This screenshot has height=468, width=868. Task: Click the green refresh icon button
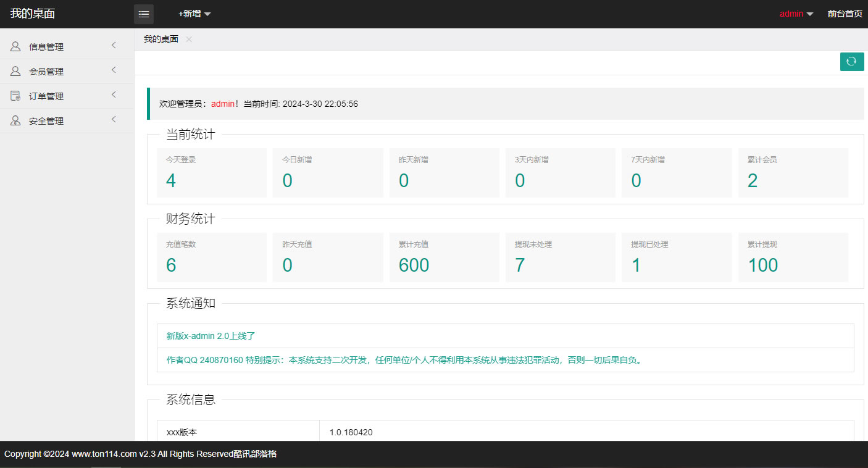(x=852, y=62)
